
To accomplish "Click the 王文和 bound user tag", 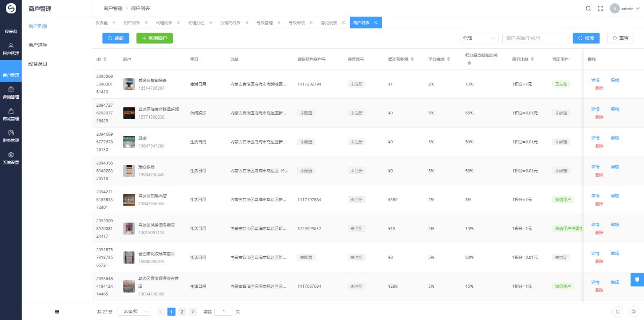I will (560, 84).
